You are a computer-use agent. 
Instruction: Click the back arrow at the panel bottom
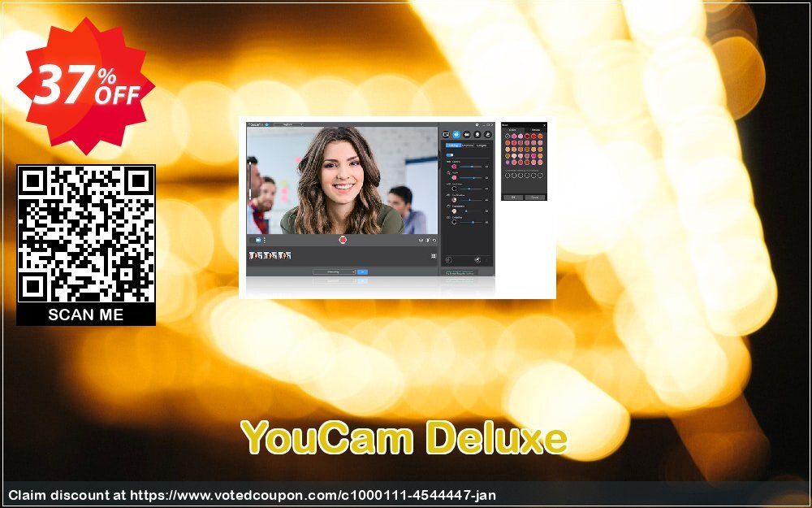[x=448, y=260]
